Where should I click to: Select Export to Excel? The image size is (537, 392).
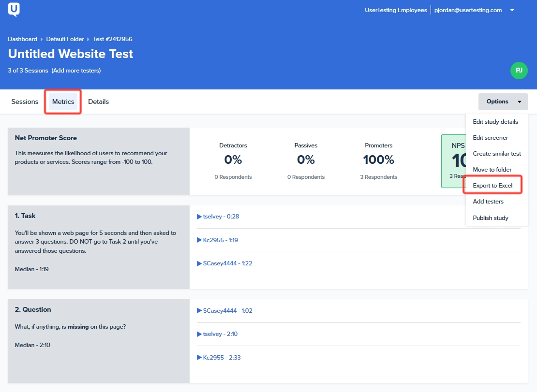tap(493, 185)
